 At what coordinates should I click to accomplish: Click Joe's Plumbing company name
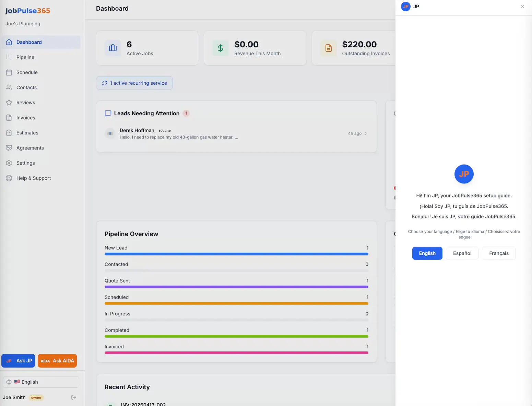click(23, 24)
